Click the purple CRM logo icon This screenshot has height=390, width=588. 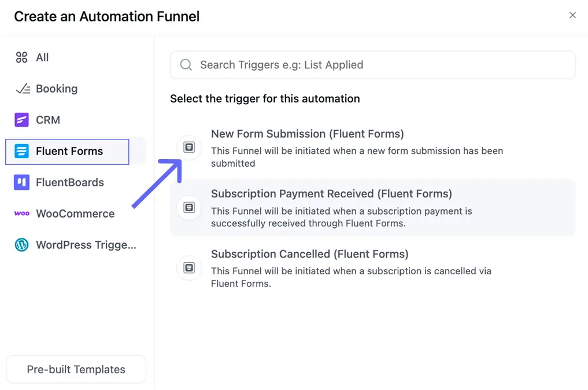(x=21, y=120)
